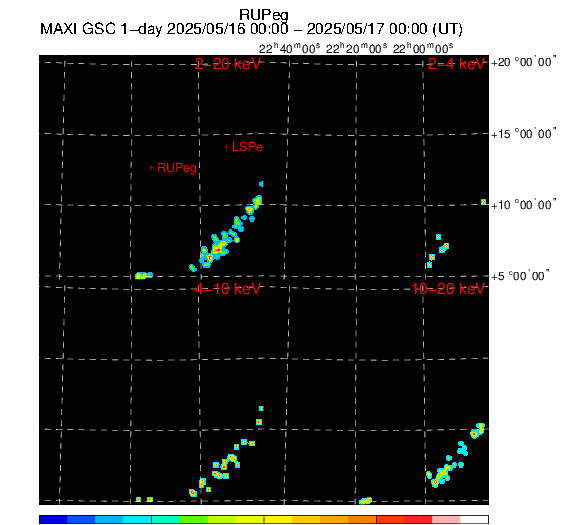Select the red RUPeg source label
Viewport: 570px width, 525px height.
point(177,168)
